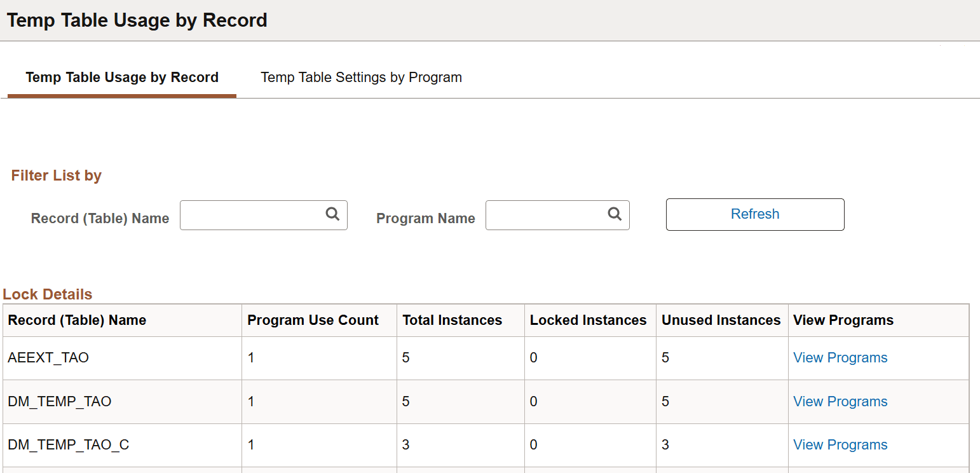Select the search icon beside Program Name field
Screen dimensions: 980x473
pos(614,215)
